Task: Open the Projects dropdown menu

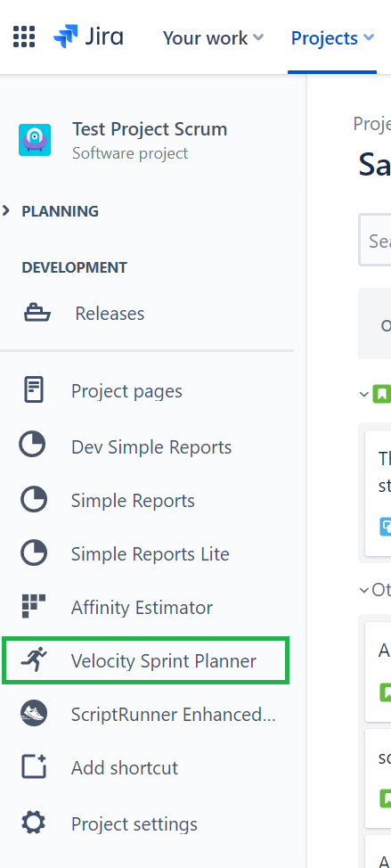Action: coord(332,37)
